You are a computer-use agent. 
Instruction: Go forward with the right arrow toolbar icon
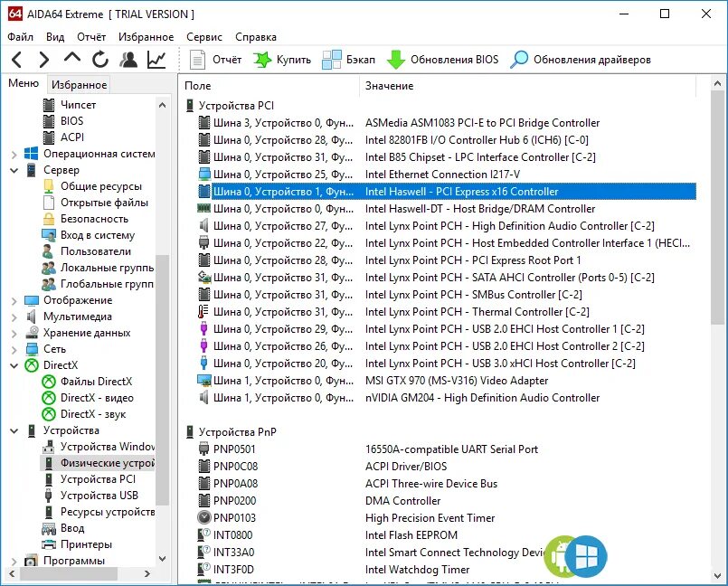44,60
